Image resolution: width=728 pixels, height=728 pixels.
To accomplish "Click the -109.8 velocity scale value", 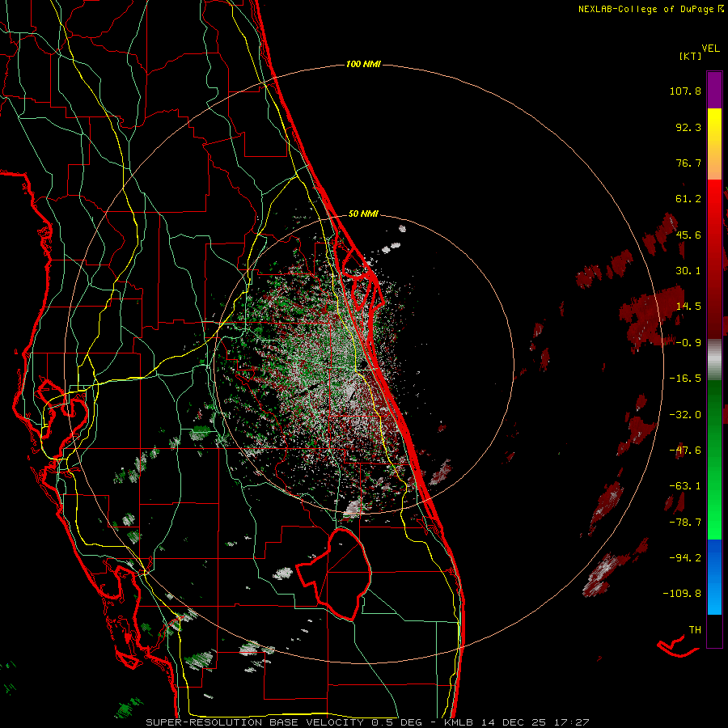I will (x=682, y=594).
